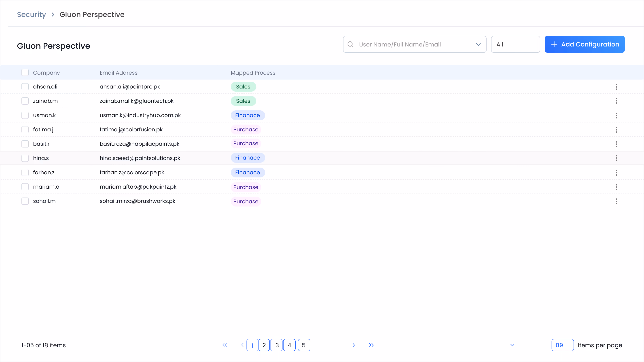644x362 pixels.
Task: Click the Mapped Process column header
Action: [x=253, y=73]
